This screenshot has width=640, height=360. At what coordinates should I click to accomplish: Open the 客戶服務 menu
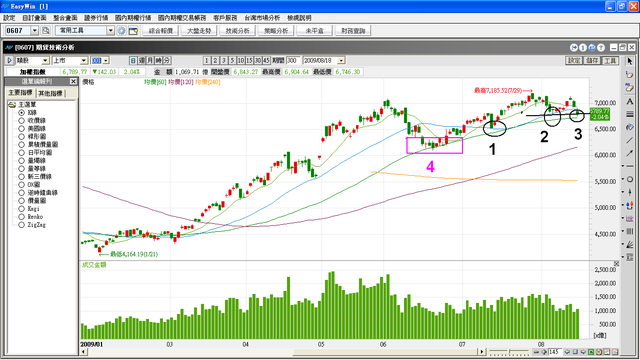click(x=225, y=18)
